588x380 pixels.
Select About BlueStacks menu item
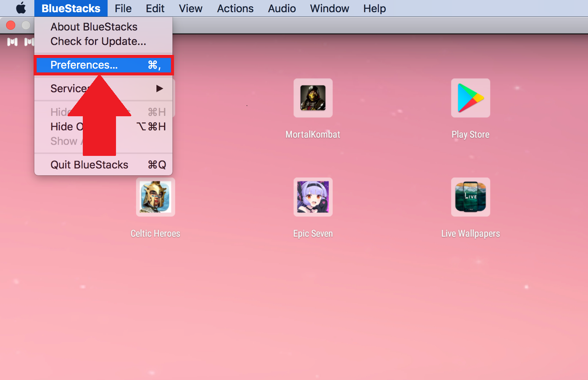coord(103,27)
